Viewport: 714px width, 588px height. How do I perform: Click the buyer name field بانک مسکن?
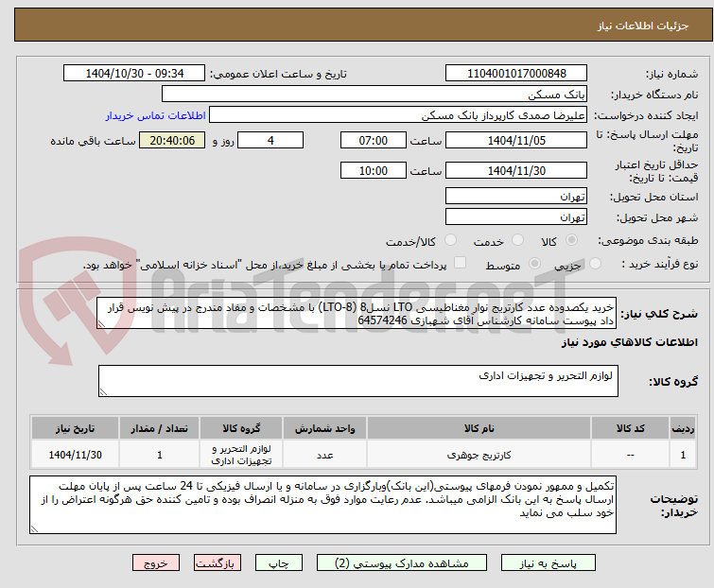click(x=374, y=95)
